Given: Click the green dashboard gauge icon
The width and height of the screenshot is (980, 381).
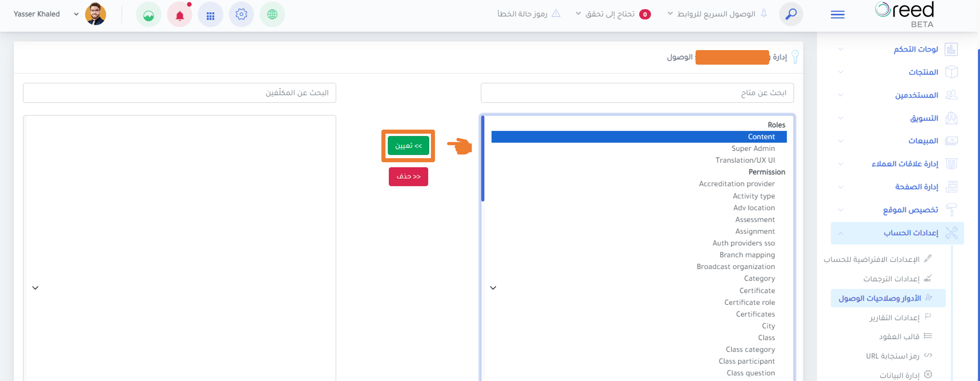Looking at the screenshot, I should (x=148, y=15).
